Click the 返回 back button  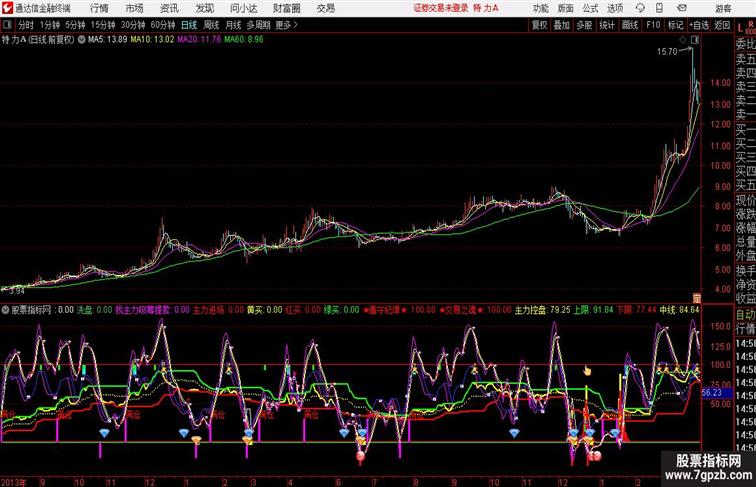point(722,25)
